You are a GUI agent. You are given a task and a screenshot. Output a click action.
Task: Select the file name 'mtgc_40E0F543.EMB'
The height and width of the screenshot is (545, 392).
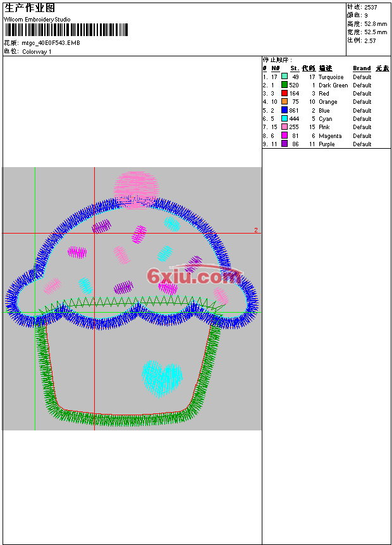51,43
